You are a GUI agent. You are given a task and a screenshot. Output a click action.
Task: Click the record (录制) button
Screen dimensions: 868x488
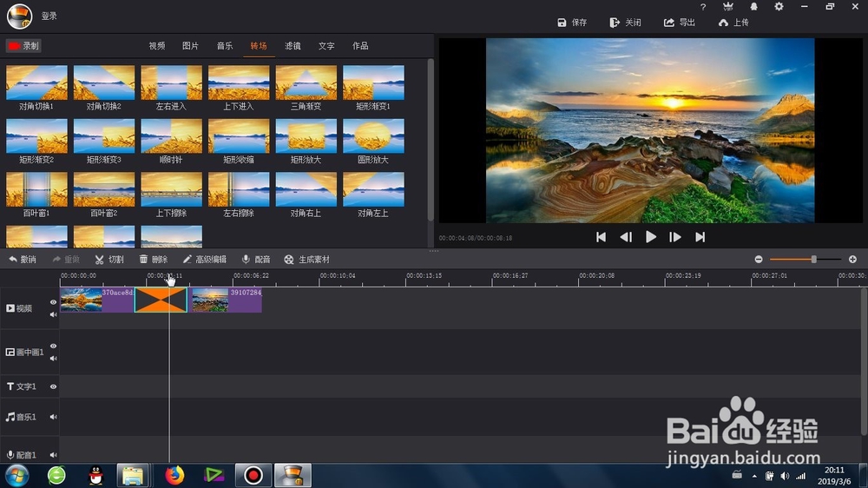[23, 46]
